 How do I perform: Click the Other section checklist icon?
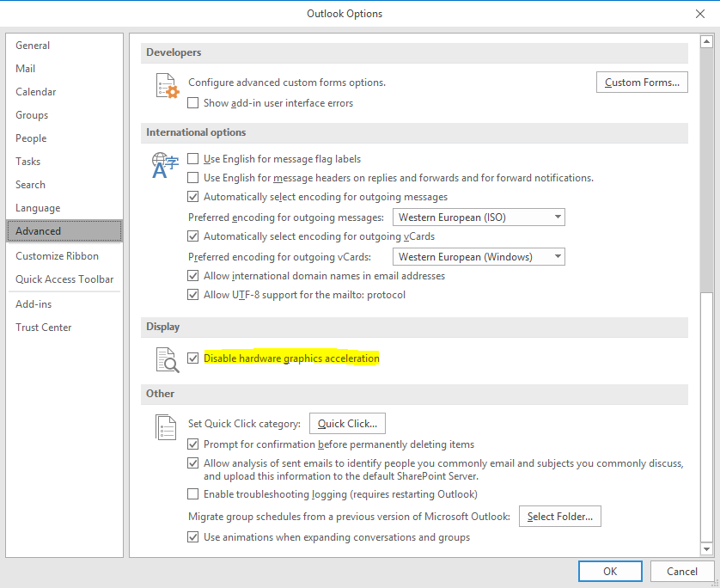pos(166,426)
